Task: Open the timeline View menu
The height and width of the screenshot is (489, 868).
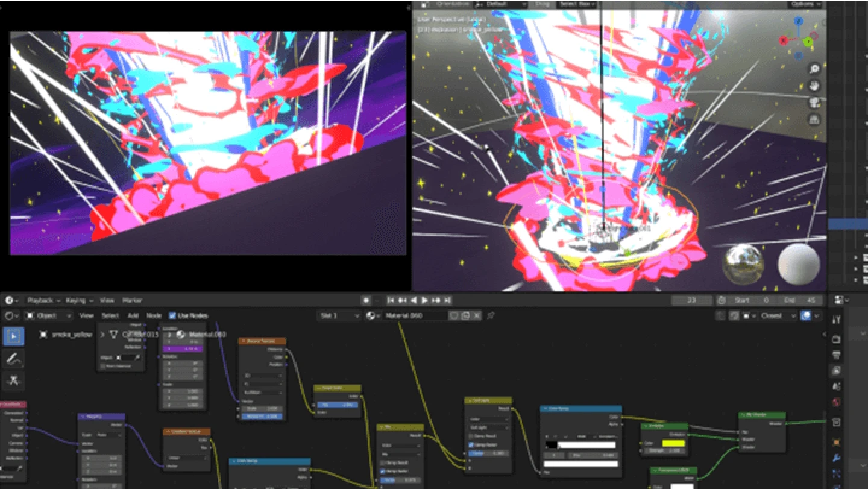Action: click(107, 300)
